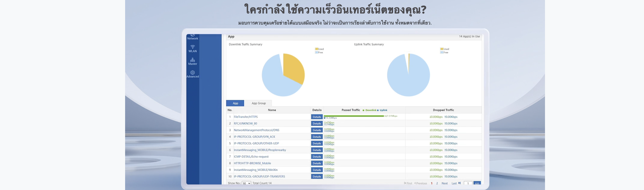644x190 pixels.
Task: Open the Network sidebar section
Action: coord(192,37)
